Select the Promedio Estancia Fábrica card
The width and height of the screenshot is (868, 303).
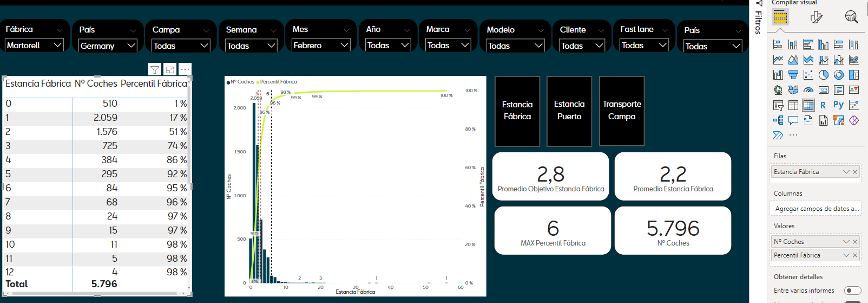(x=673, y=176)
